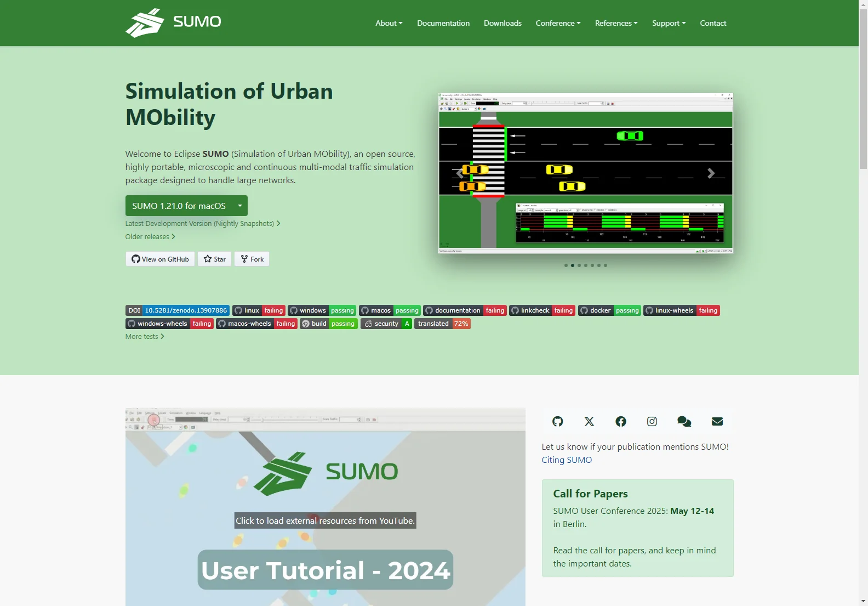Click the scrollbar up arrow
This screenshot has height=606, width=868.
863,4
